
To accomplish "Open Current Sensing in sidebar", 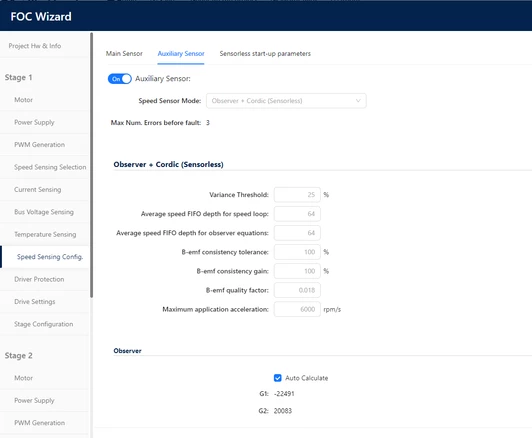I will (38, 189).
